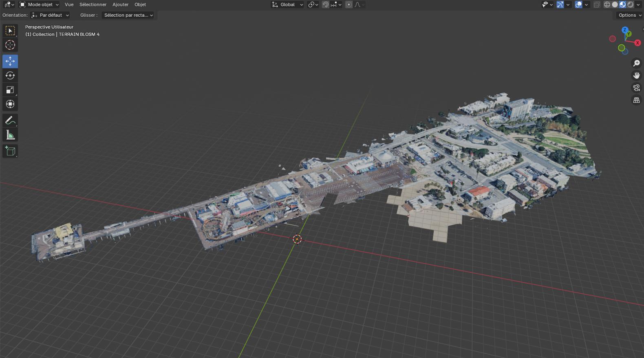Click the blue Z axis gizmo ball

(625, 30)
